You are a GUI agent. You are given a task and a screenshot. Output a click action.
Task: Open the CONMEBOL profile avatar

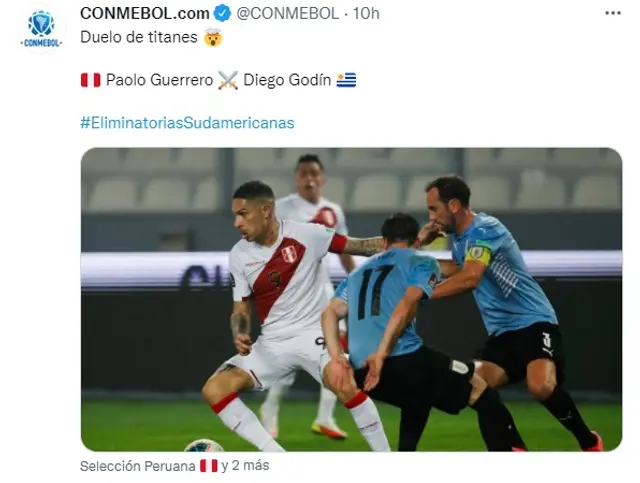[41, 29]
